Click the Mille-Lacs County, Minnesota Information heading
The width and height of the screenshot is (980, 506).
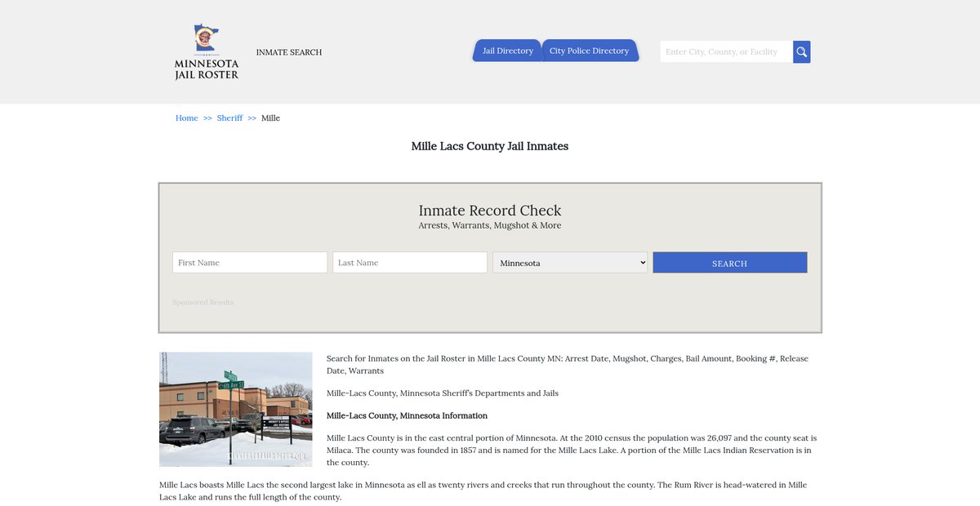pos(407,415)
